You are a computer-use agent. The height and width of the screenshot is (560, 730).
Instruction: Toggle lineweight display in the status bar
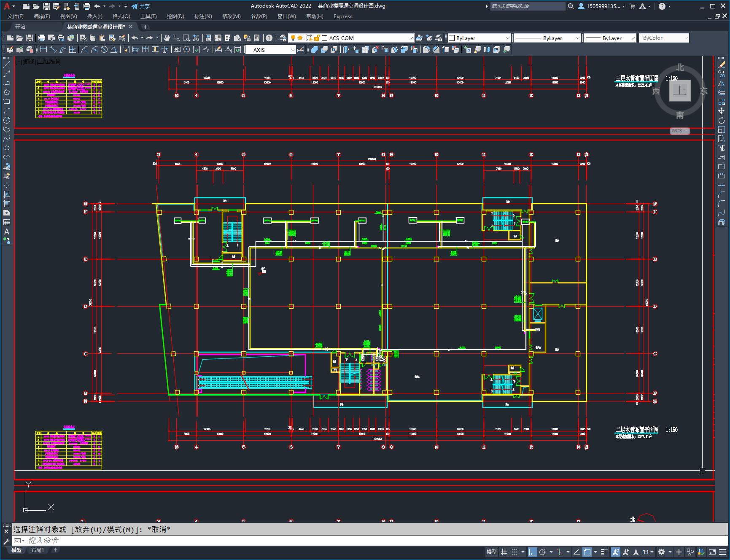[x=604, y=552]
